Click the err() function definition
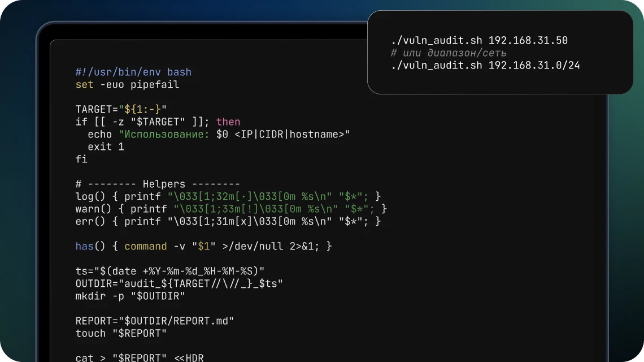Viewport: 644px width, 362px height. 228,221
